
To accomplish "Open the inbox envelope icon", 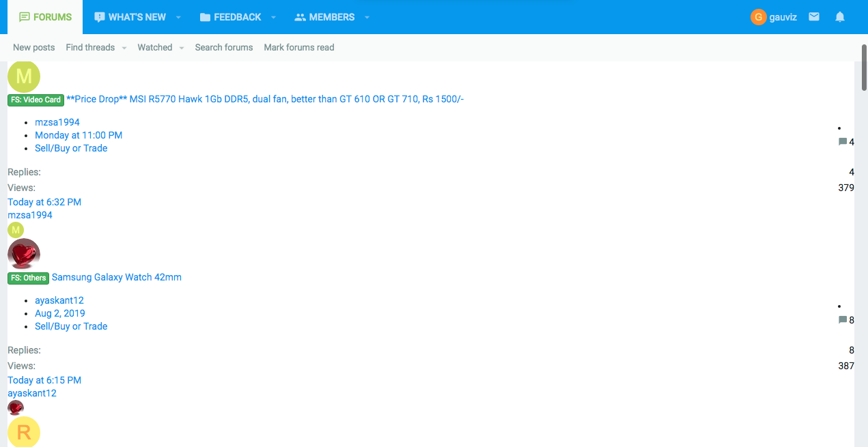I will click(814, 17).
